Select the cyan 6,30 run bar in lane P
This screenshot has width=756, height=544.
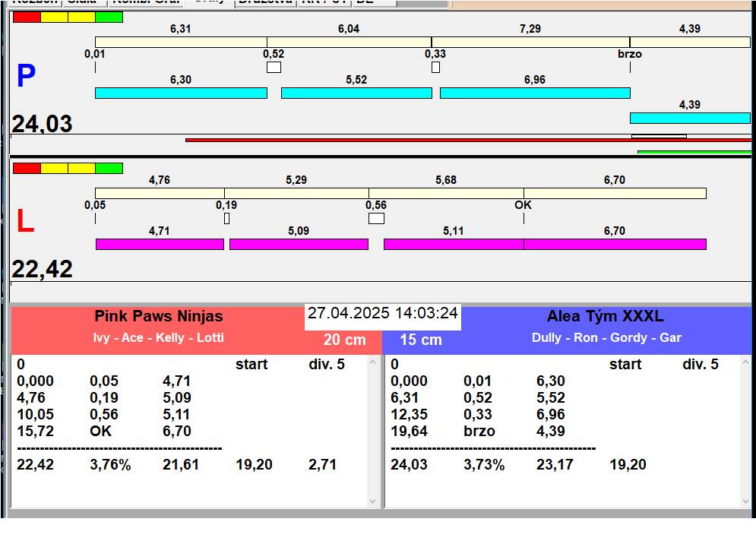pyautogui.click(x=181, y=93)
